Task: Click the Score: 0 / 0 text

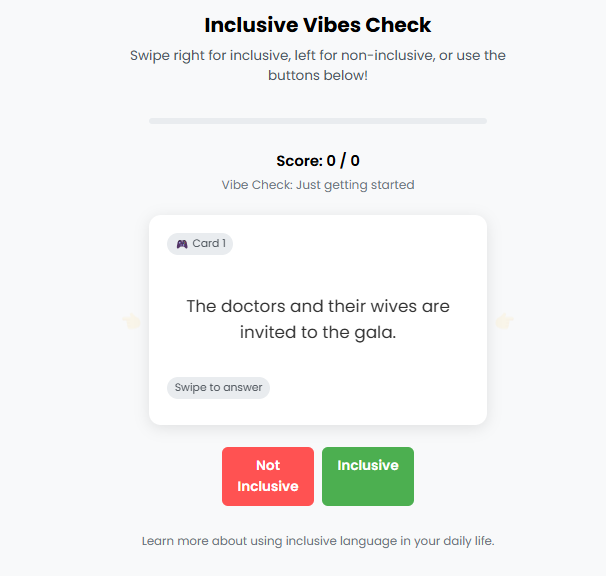Action: click(x=318, y=161)
